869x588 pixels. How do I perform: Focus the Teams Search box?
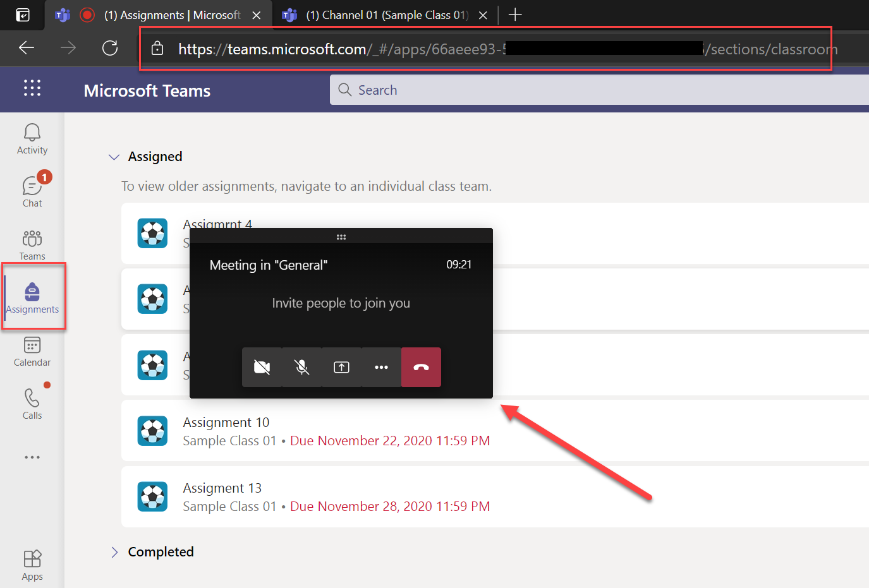(x=599, y=90)
